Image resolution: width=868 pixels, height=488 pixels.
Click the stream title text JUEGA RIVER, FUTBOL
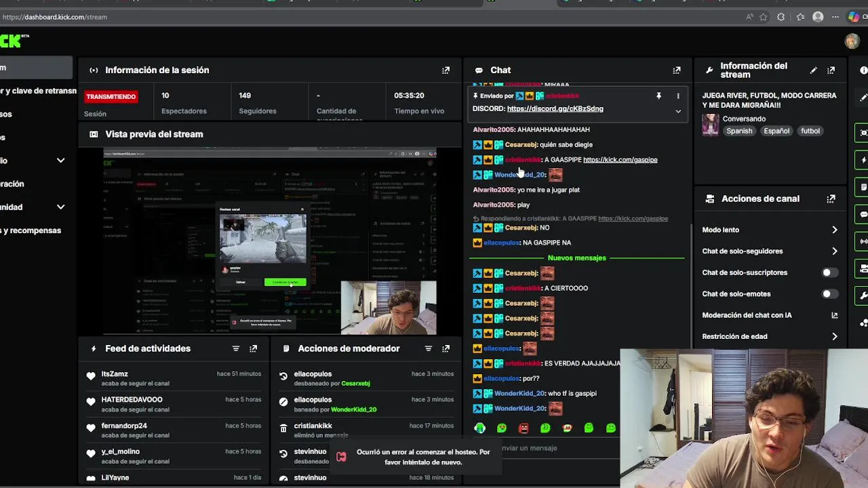tap(769, 101)
